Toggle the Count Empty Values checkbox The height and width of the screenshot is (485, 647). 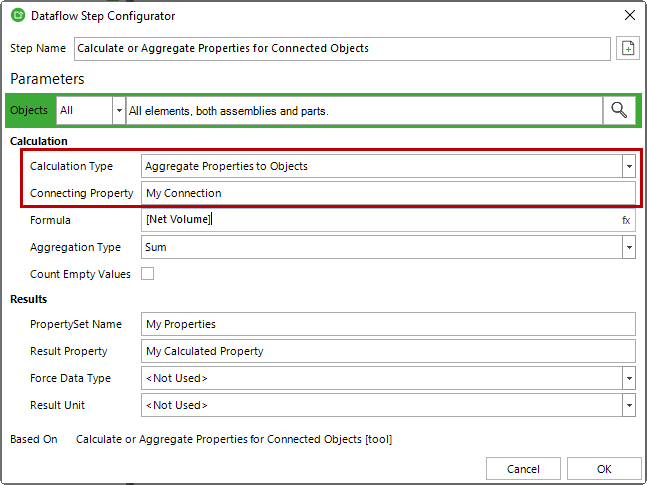[147, 274]
